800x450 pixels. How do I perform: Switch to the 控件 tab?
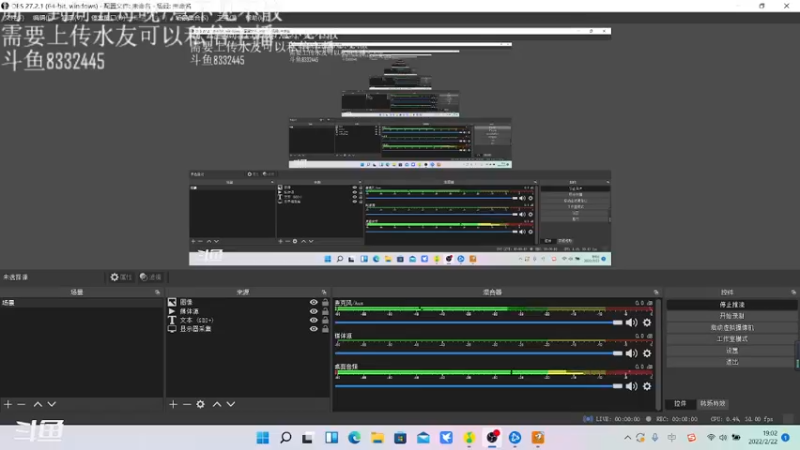click(680, 404)
